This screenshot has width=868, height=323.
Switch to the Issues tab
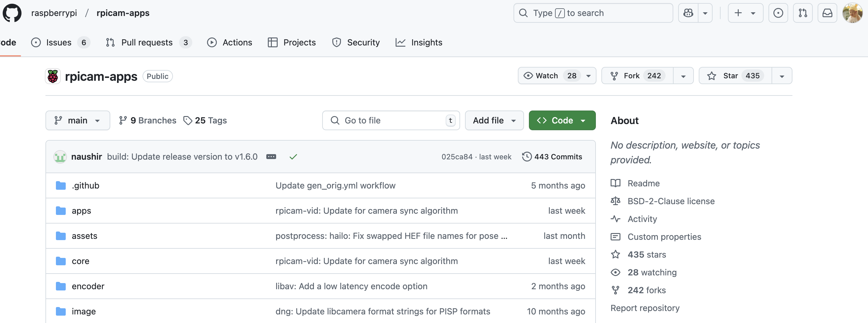[60, 42]
